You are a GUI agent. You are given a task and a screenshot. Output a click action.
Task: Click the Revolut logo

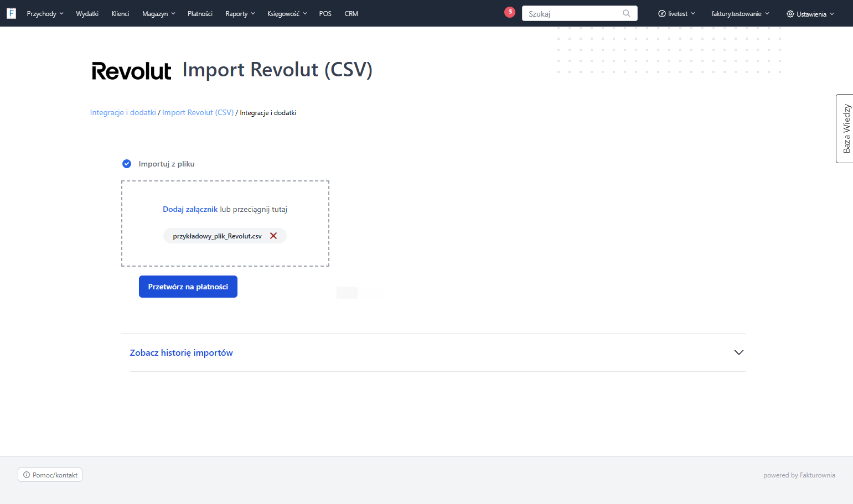tap(132, 71)
